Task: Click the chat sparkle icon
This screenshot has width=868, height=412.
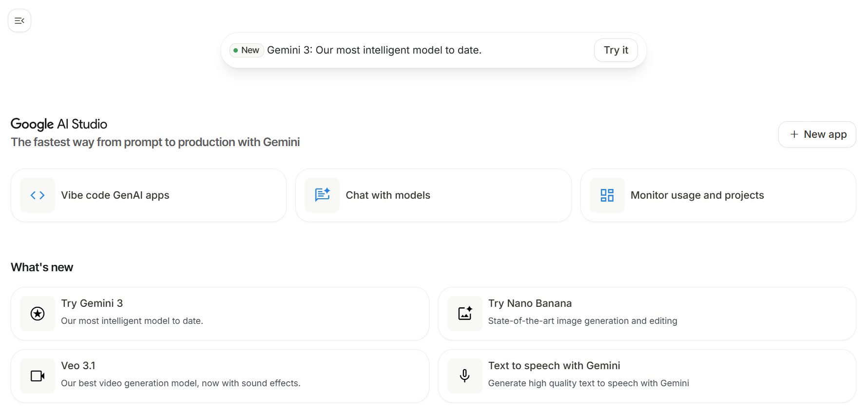Action: 322,195
